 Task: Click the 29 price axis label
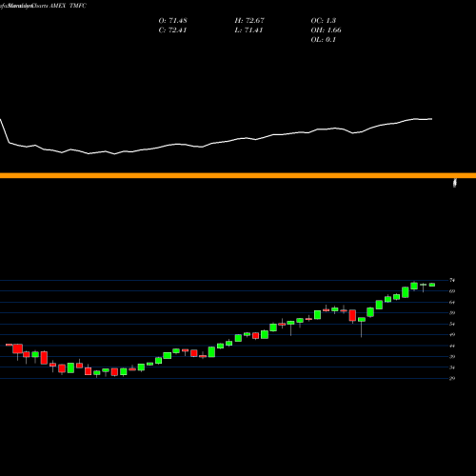coord(452,378)
